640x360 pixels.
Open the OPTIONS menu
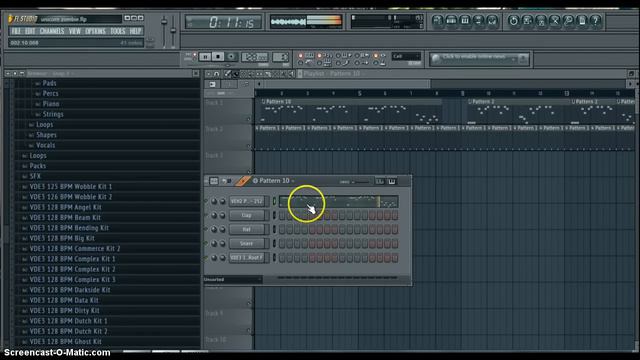pos(96,31)
